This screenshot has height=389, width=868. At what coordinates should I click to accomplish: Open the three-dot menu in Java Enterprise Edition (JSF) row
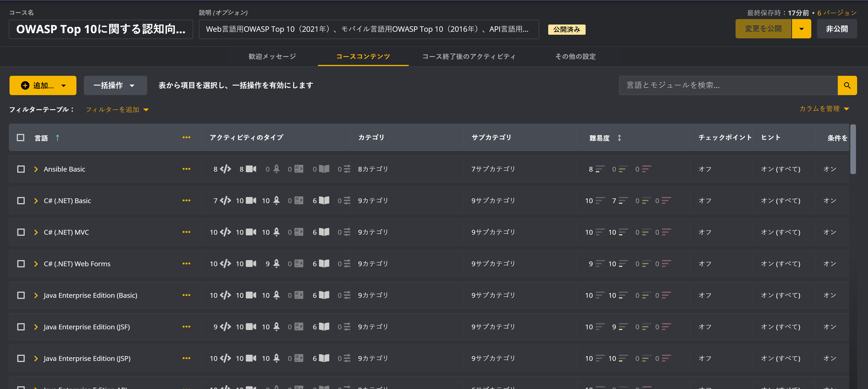[x=186, y=327]
